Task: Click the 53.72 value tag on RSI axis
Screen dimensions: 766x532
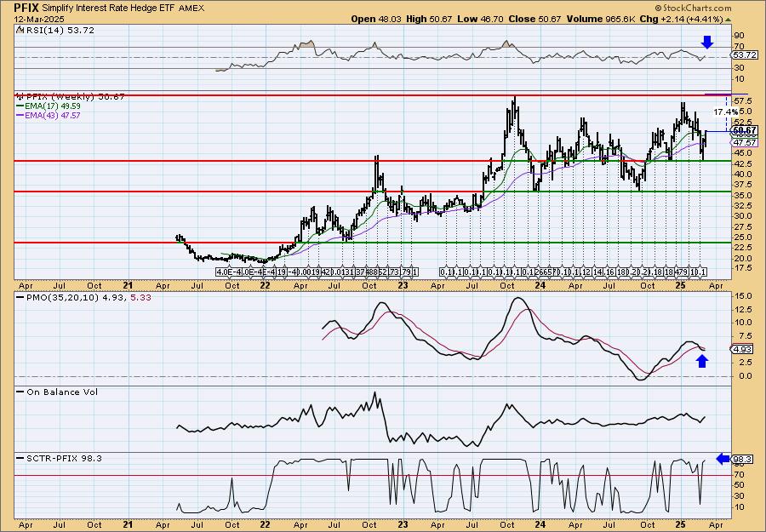Action: pyautogui.click(x=745, y=55)
